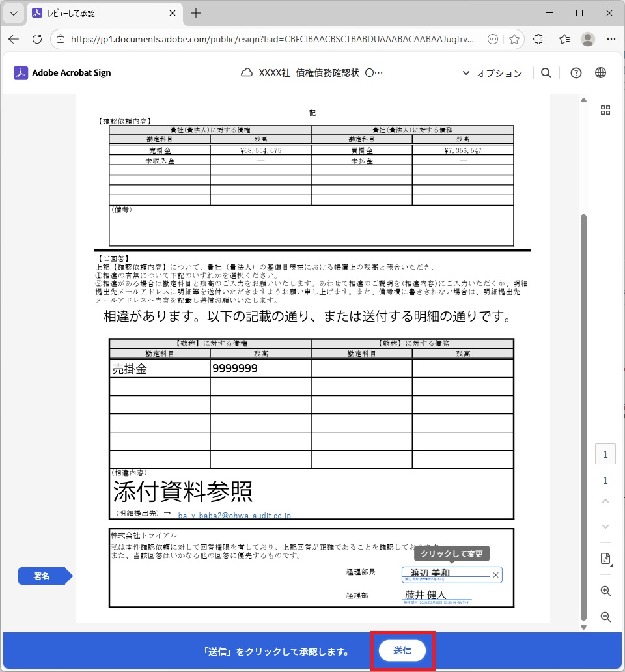Open the help question mark icon
The height and width of the screenshot is (672, 625).
coord(576,73)
